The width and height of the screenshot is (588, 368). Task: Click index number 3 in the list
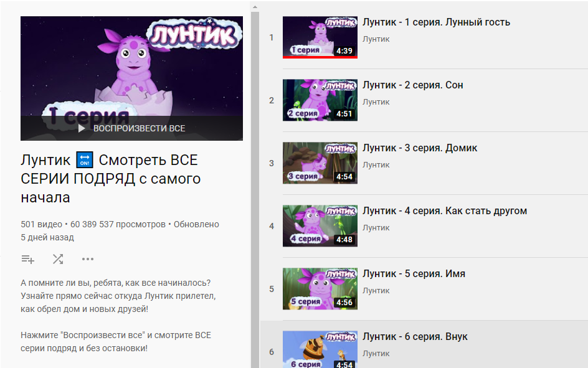pos(271,163)
